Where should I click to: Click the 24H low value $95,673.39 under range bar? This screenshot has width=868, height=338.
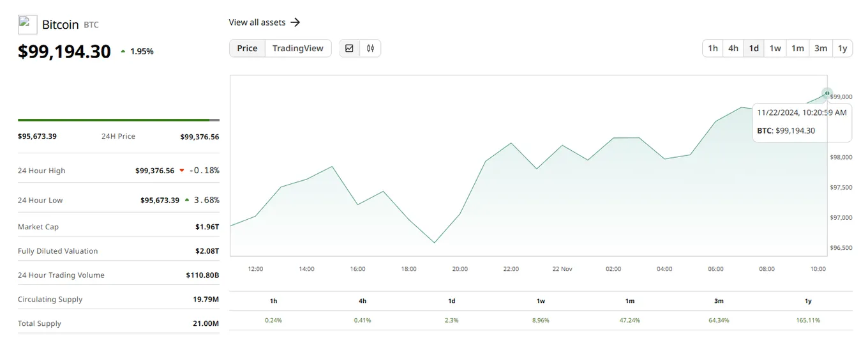pos(37,136)
